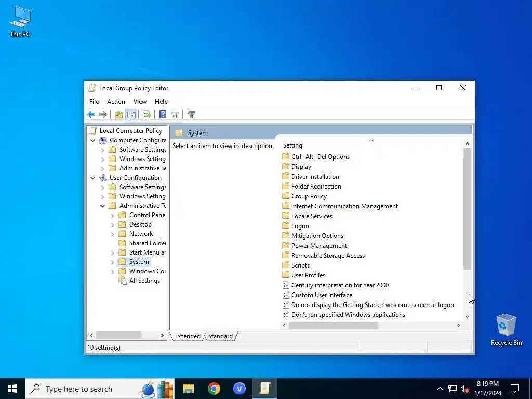Open the File menu
The image size is (532, 399).
tap(94, 102)
